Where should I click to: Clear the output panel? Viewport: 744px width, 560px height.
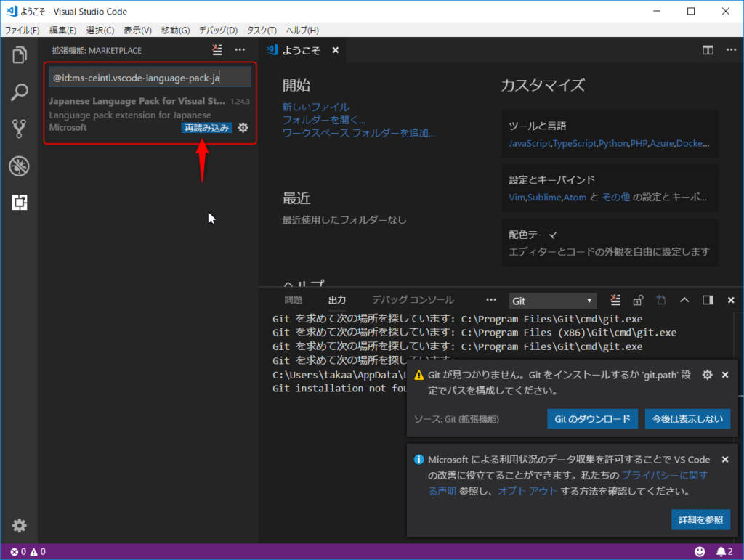click(x=615, y=300)
